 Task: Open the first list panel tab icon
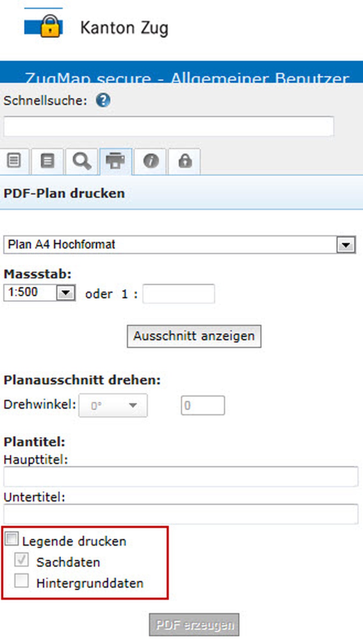(14, 161)
